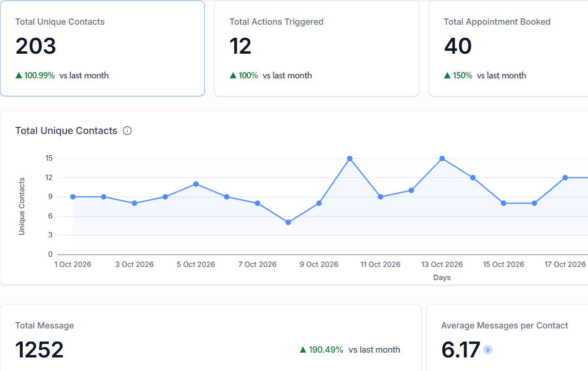Select the chart data point above 13 Oct 2026
The height and width of the screenshot is (371, 588).
coord(442,159)
